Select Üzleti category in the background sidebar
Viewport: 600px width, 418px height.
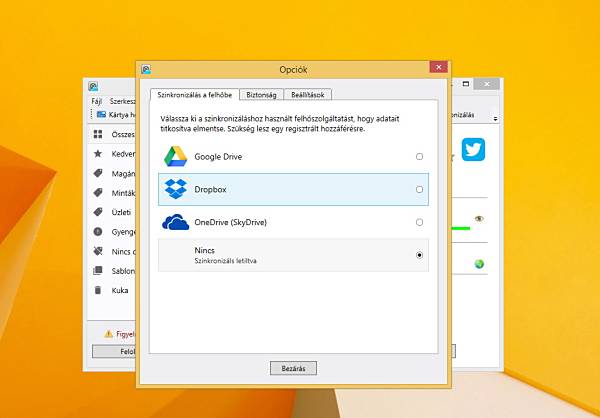112,212
